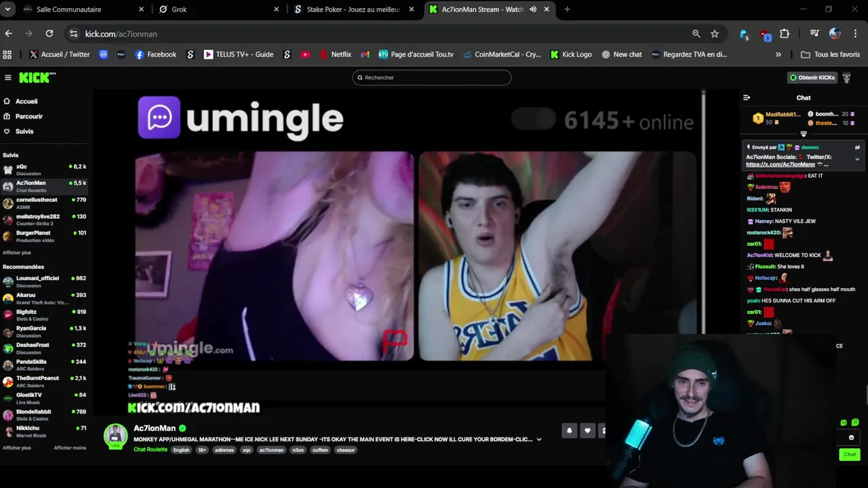Open the TELUS TV+ - Guide bookmark
The height and width of the screenshot is (488, 868).
238,54
